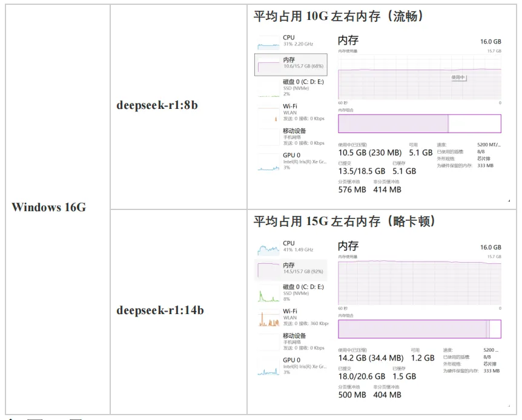Click the Disk 0 thumbnail showing 8%

(268, 294)
